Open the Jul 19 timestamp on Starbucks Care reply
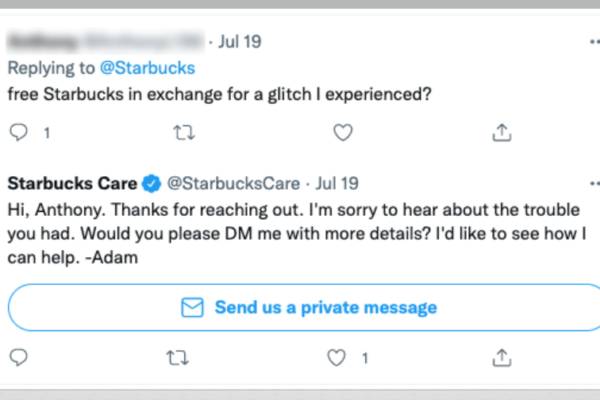 [x=337, y=183]
